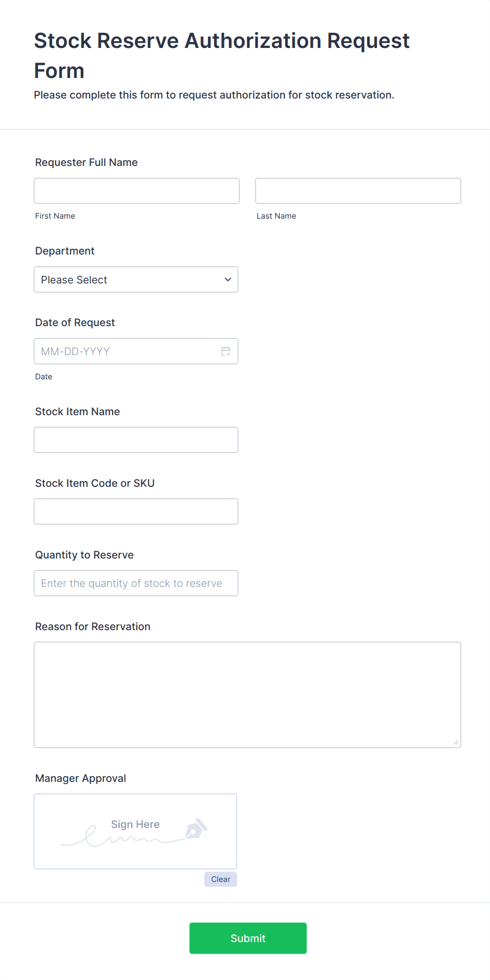This screenshot has width=490, height=980.
Task: Expand the Department 'Please Select' dropdown
Action: pyautogui.click(x=136, y=280)
